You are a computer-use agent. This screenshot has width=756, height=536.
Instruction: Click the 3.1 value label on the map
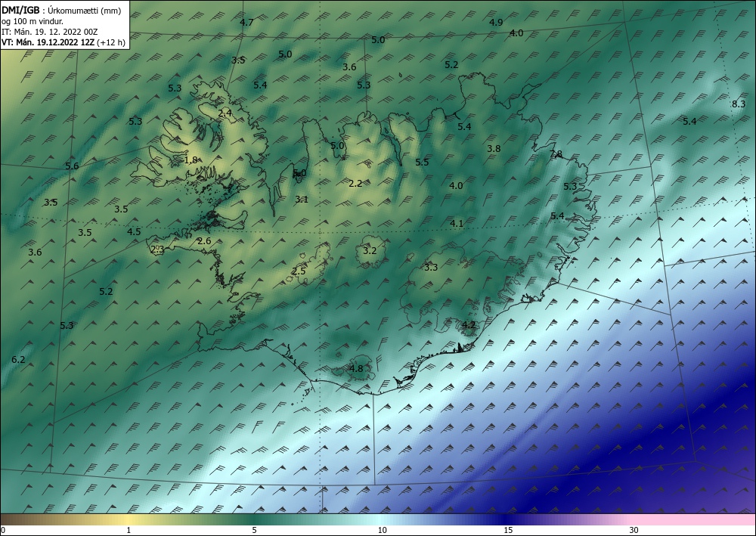click(302, 199)
